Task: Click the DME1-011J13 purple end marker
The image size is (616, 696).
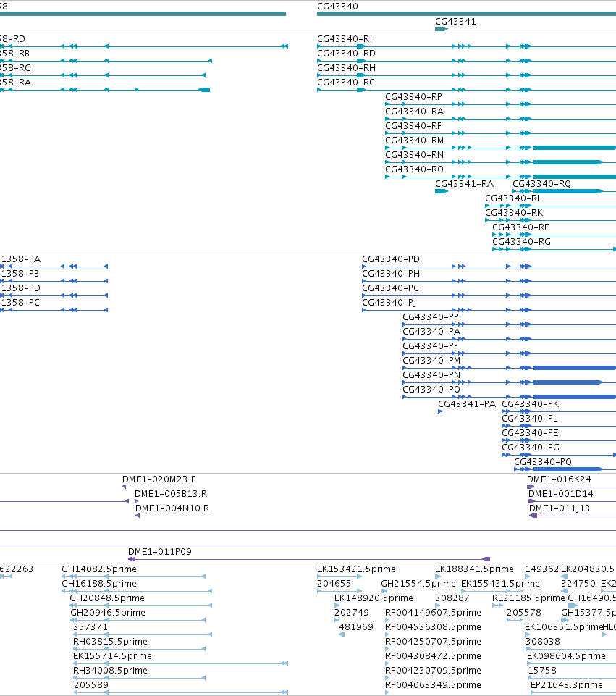Action: tap(533, 516)
